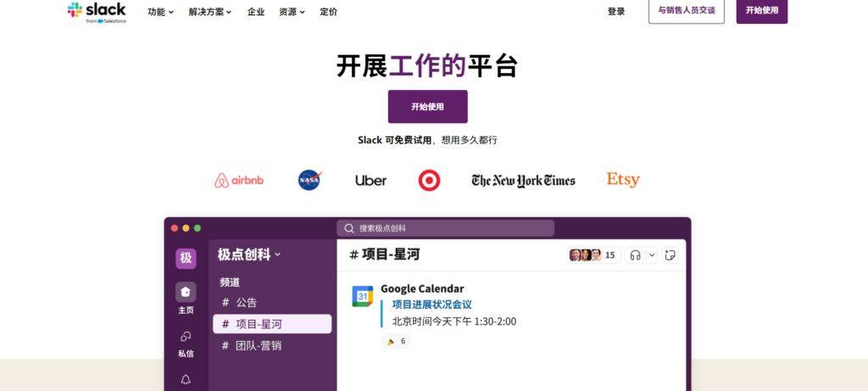Click the green maximize dot of the mock window

point(198,228)
